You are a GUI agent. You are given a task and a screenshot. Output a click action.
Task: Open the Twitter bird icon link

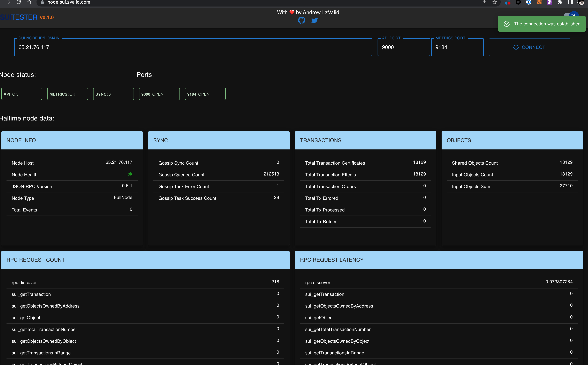[x=314, y=21]
